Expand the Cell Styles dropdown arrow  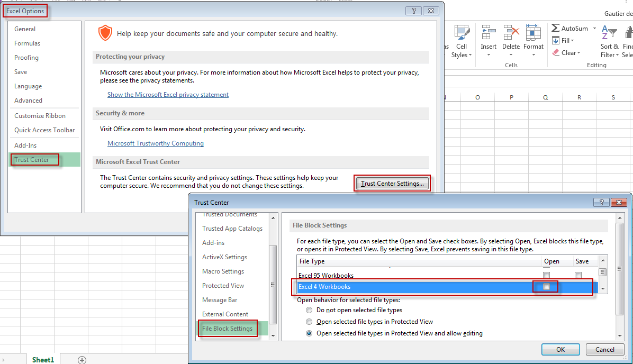pyautogui.click(x=470, y=55)
